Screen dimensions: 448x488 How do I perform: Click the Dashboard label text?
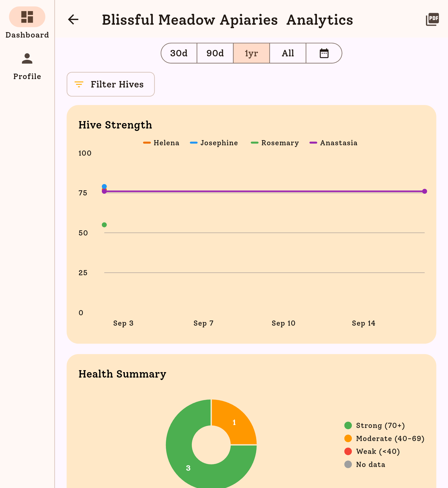point(27,35)
